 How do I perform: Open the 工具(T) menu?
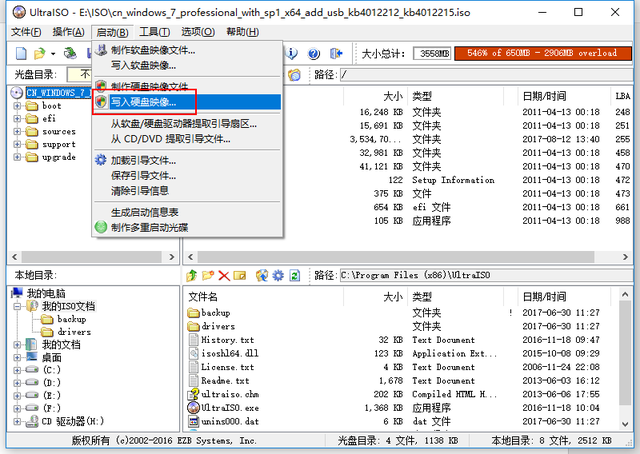coord(154,32)
